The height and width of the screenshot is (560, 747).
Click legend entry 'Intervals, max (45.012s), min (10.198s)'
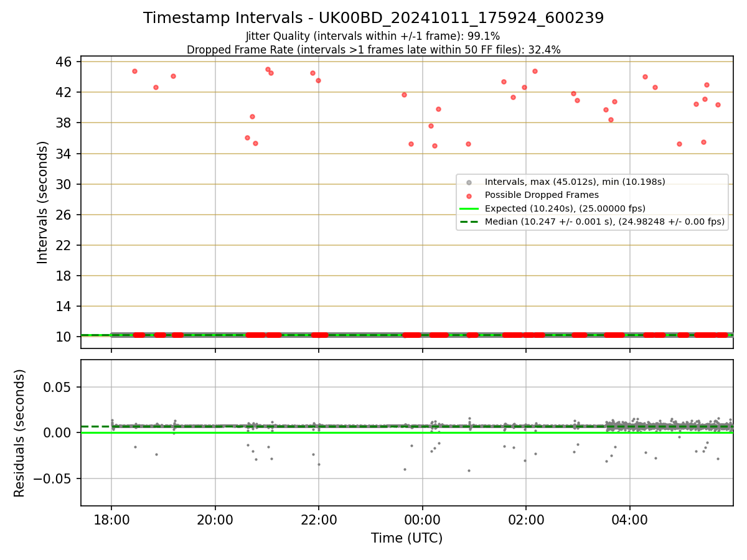pyautogui.click(x=575, y=182)
